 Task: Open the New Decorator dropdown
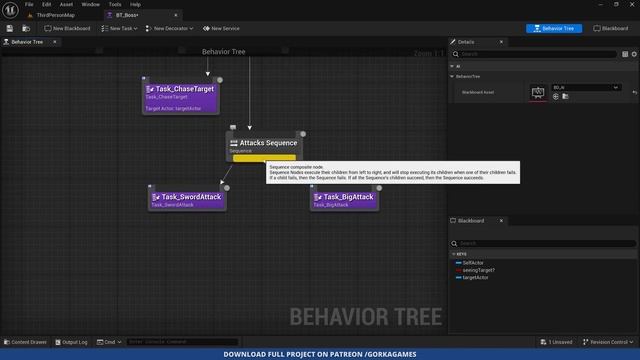[169, 29]
